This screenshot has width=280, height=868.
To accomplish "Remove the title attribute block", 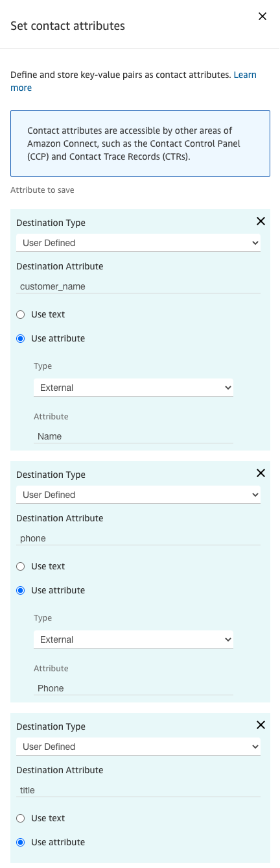I will click(x=261, y=725).
